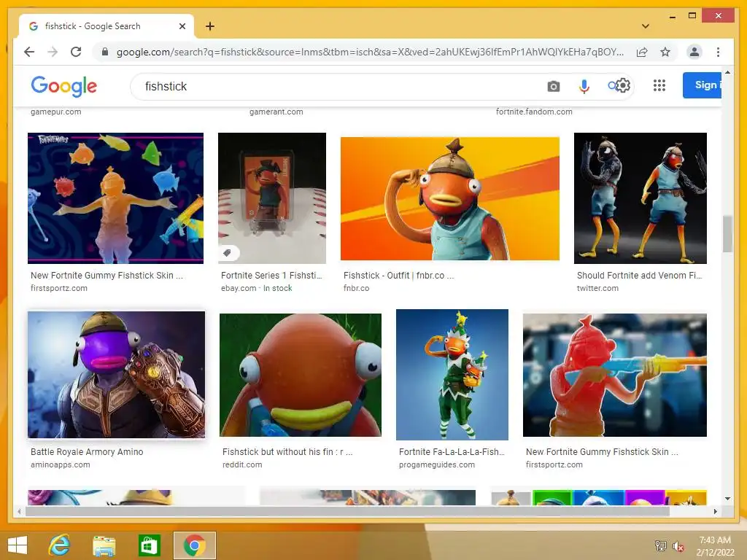This screenshot has width=747, height=560.
Task: Open purple Thanos Fishstick image
Action: 116,375
